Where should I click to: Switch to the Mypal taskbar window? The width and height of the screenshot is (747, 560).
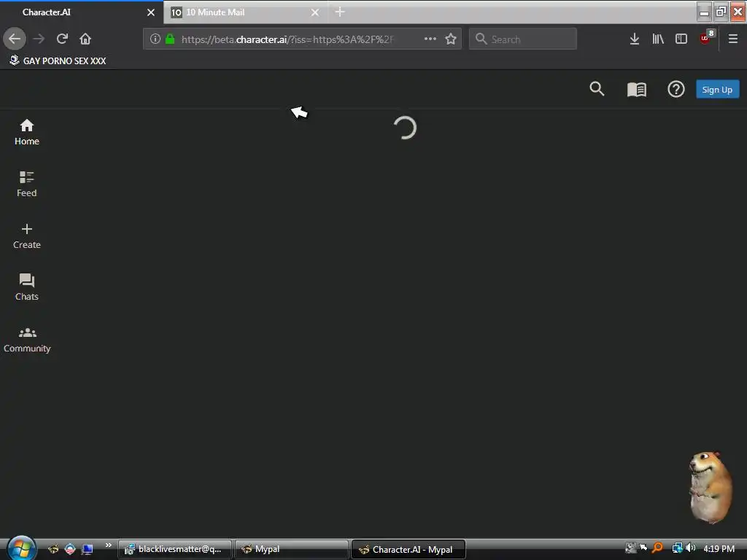click(291, 549)
